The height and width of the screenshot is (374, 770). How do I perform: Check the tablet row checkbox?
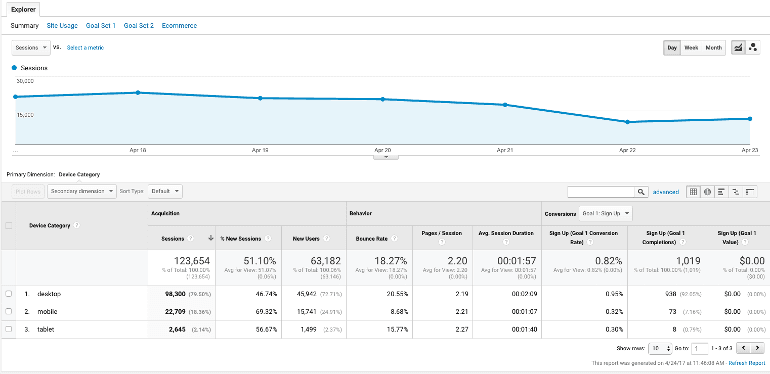pyautogui.click(x=8, y=329)
